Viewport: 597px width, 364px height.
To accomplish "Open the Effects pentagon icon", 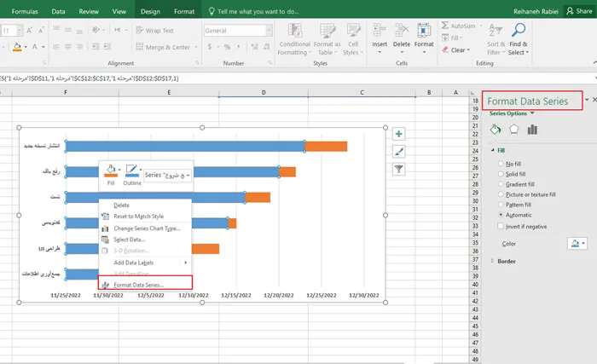I will pos(513,130).
